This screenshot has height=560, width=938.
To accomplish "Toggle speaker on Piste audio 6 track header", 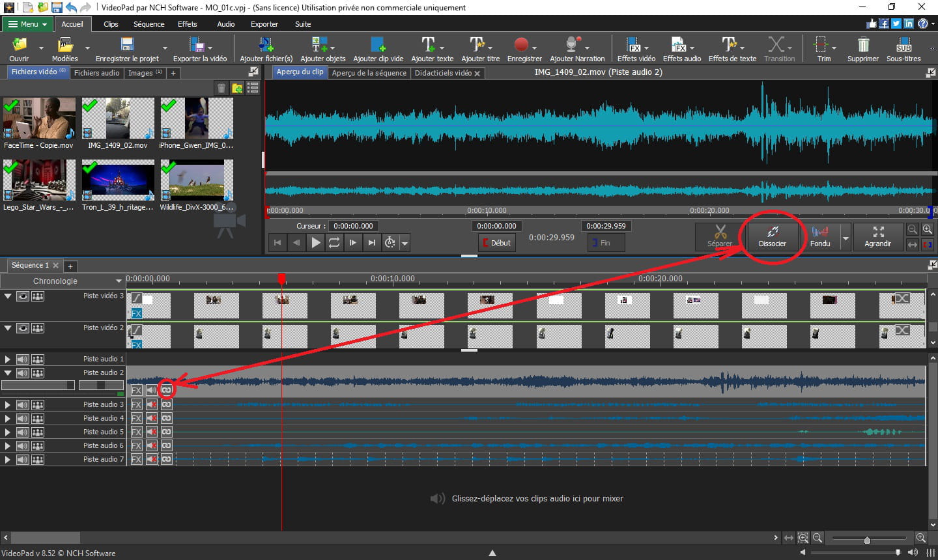I will click(23, 446).
